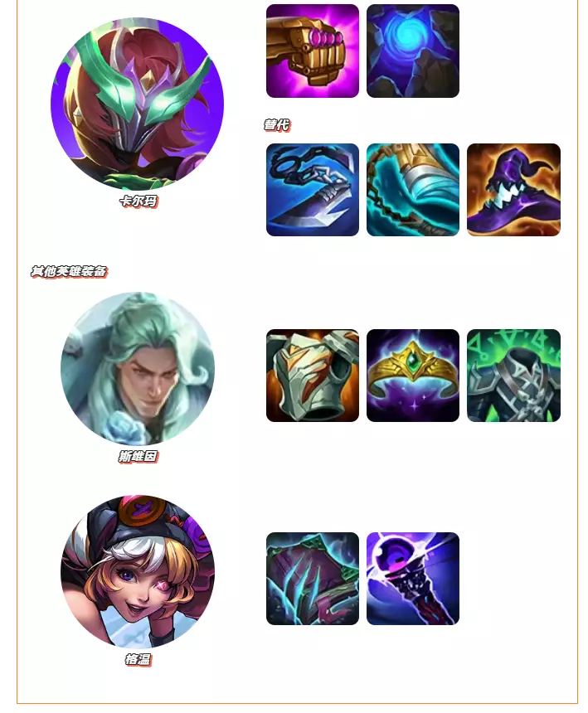Click the clawed tome book item icon
The image size is (588, 713).
(x=313, y=579)
